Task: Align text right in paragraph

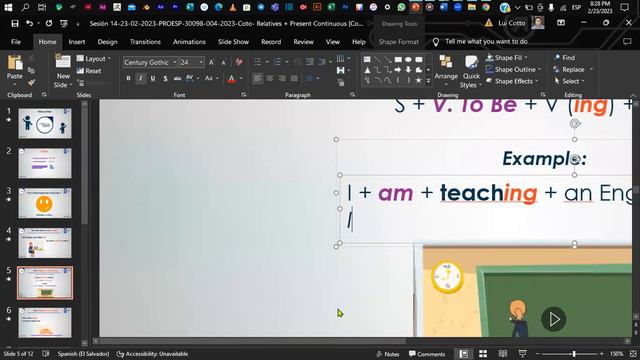Action: [x=282, y=78]
